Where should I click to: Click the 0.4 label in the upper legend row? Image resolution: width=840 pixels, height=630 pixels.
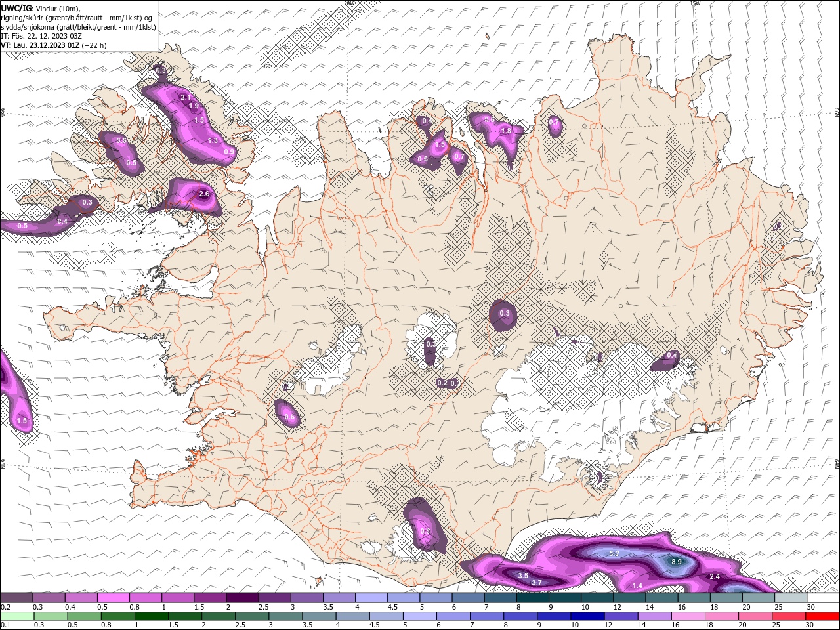[70, 607]
